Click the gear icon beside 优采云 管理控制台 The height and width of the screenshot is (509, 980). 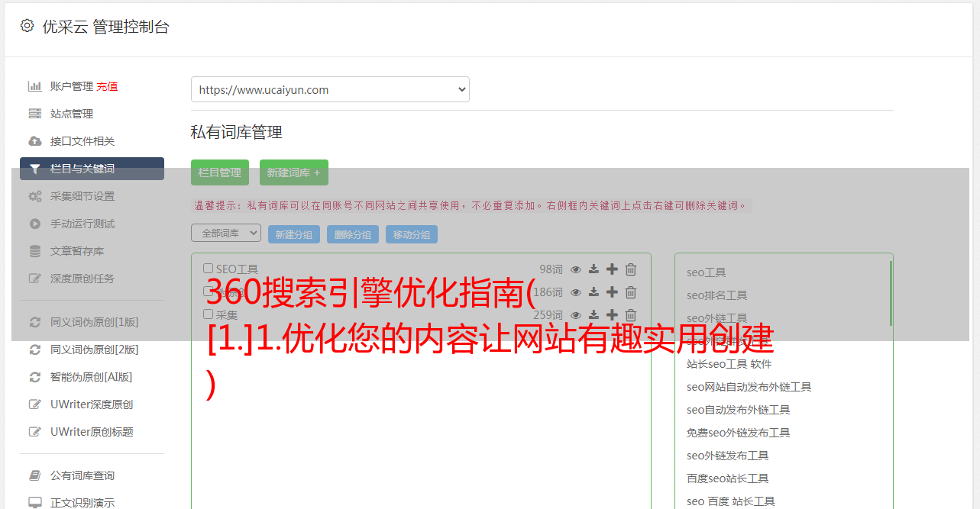tap(27, 26)
